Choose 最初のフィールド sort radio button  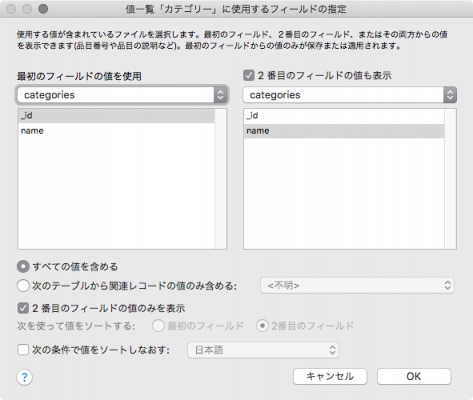pos(158,326)
